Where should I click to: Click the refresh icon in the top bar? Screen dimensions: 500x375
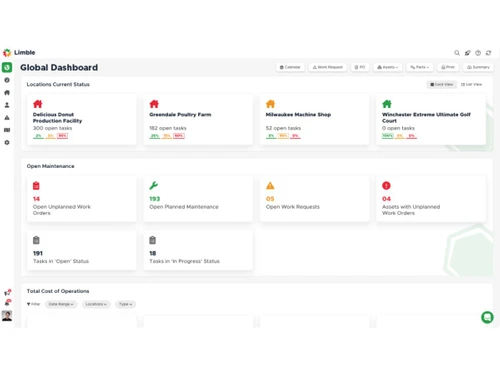point(488,53)
